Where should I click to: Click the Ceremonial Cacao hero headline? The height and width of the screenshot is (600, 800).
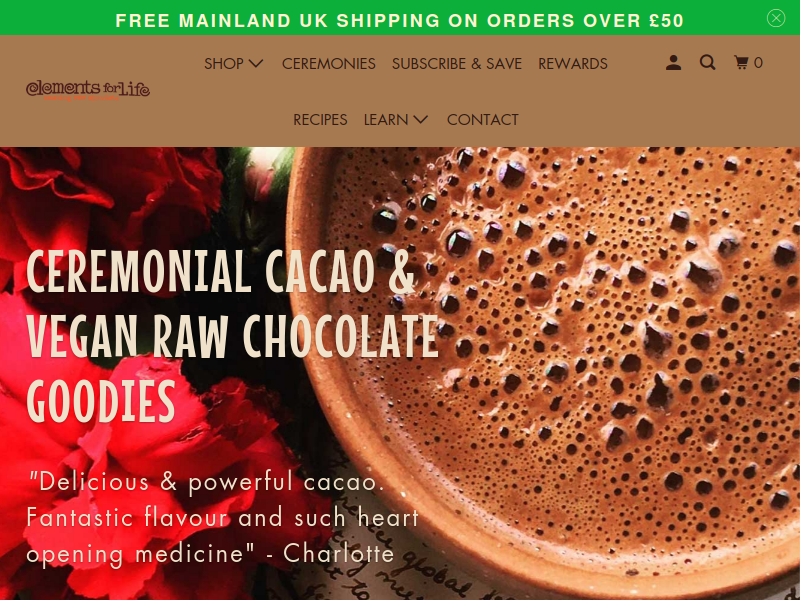[232, 336]
